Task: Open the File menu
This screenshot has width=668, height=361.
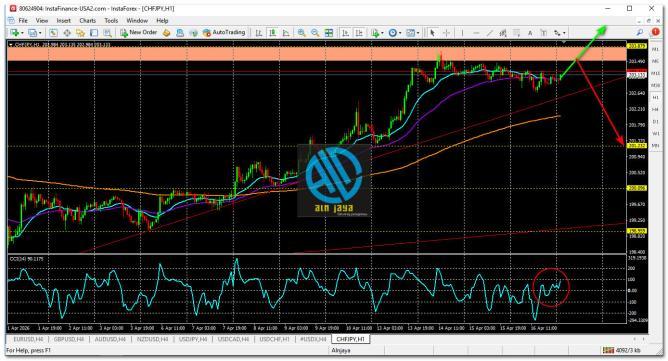Action: pyautogui.click(x=23, y=20)
